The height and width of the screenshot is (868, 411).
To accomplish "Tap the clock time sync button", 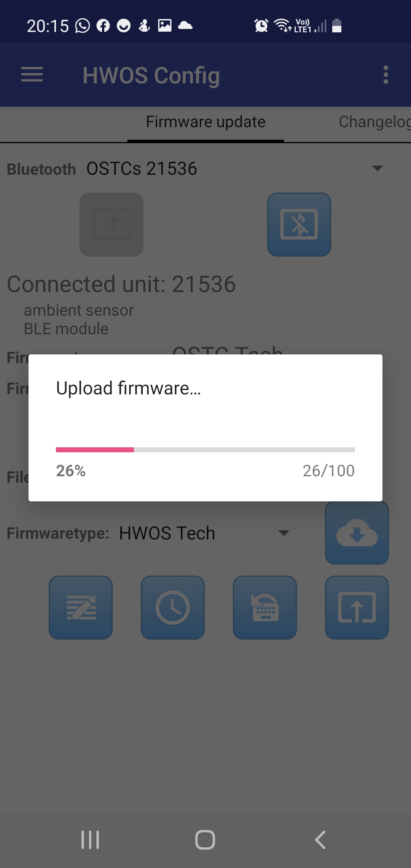I will click(x=173, y=608).
